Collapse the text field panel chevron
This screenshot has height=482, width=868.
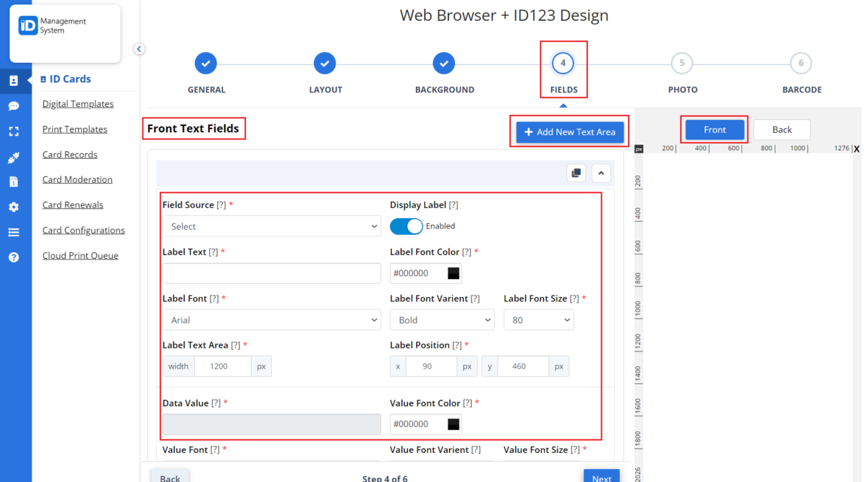point(601,173)
